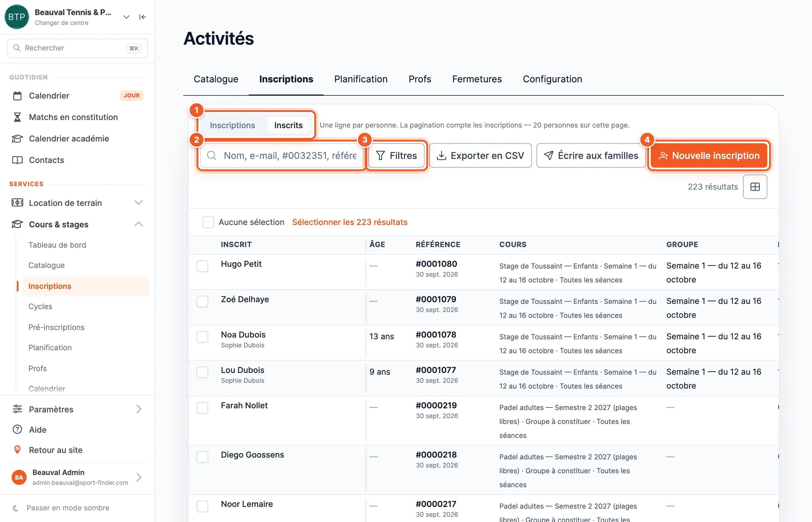Click Exporter en CSV
812x522 pixels.
click(480, 155)
